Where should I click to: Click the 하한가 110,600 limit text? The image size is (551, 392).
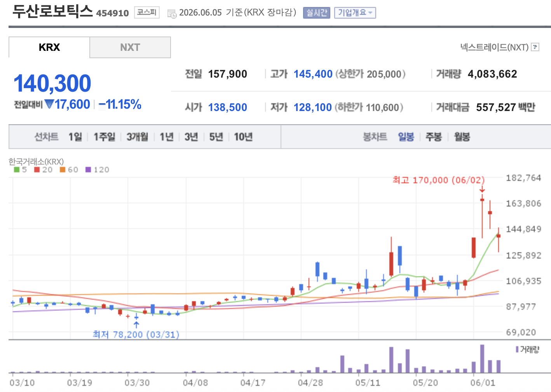(369, 107)
